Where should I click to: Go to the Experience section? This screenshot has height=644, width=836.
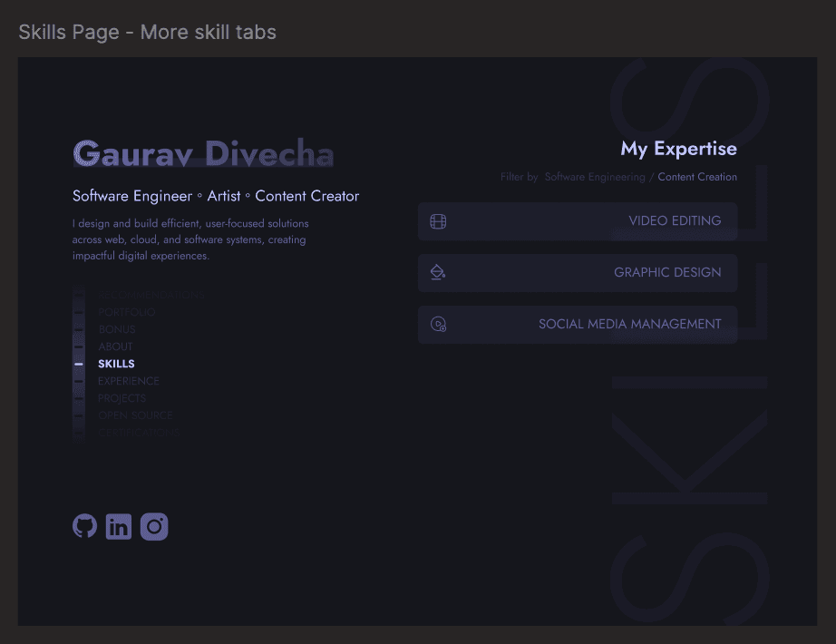click(129, 381)
